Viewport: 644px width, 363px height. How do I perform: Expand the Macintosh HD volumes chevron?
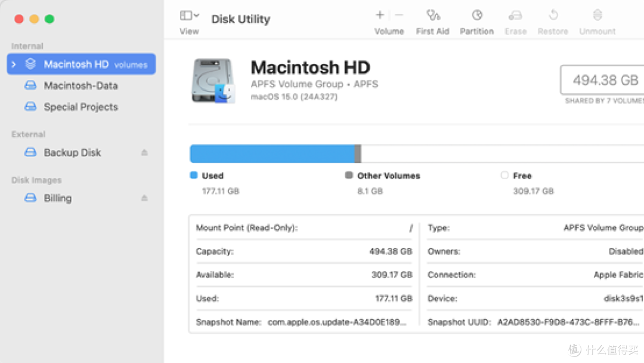coord(14,64)
